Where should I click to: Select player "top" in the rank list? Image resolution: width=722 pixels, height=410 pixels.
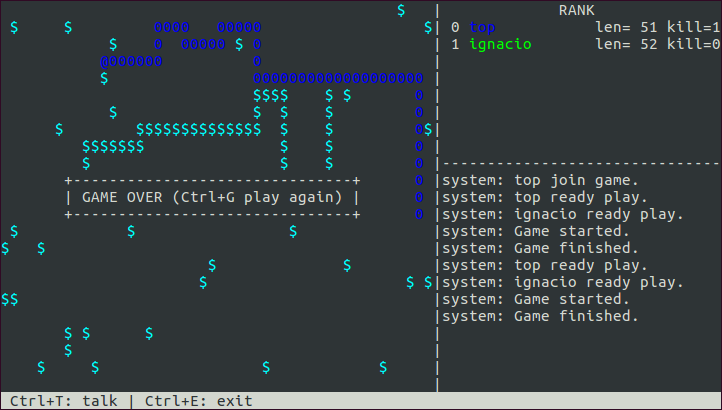(482, 27)
